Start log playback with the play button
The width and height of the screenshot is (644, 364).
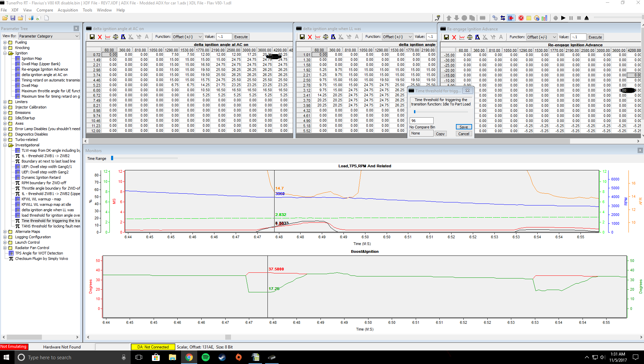563,18
